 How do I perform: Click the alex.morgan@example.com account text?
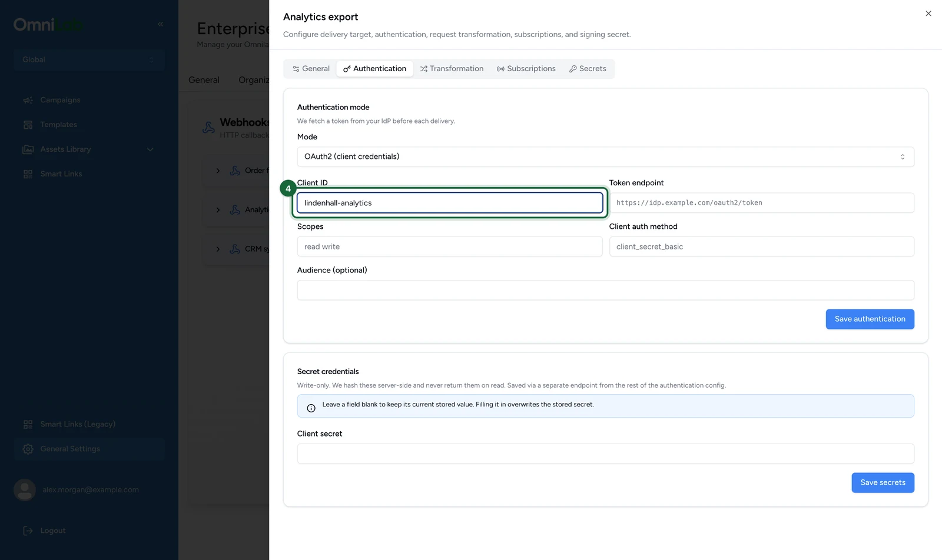(x=91, y=489)
